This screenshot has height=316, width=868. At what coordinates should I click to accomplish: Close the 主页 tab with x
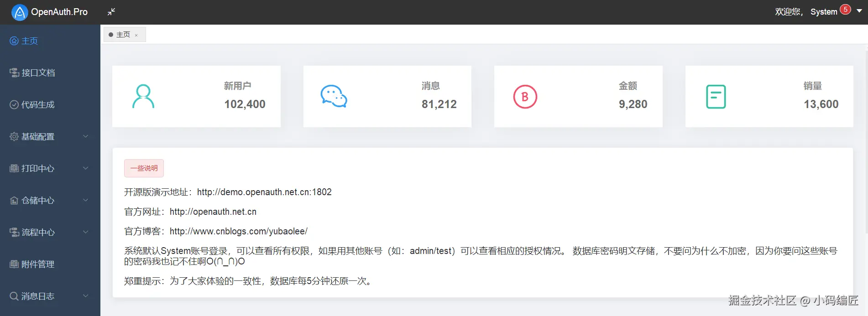[136, 35]
